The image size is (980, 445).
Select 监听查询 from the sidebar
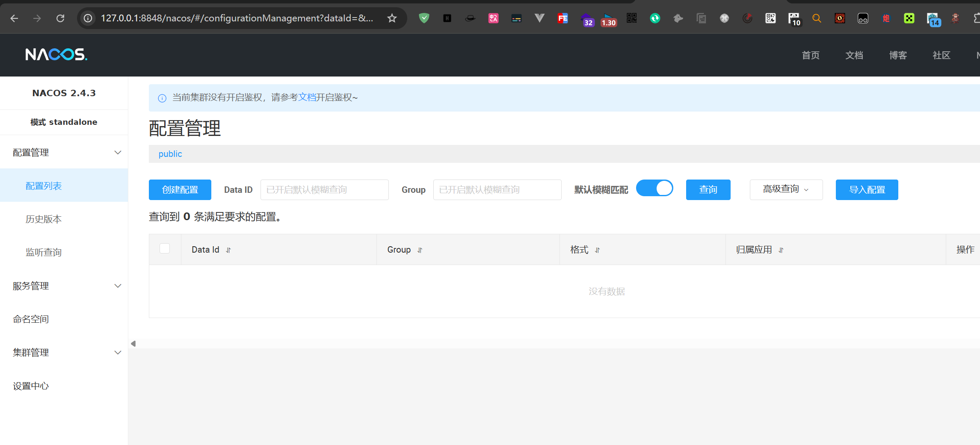(44, 253)
